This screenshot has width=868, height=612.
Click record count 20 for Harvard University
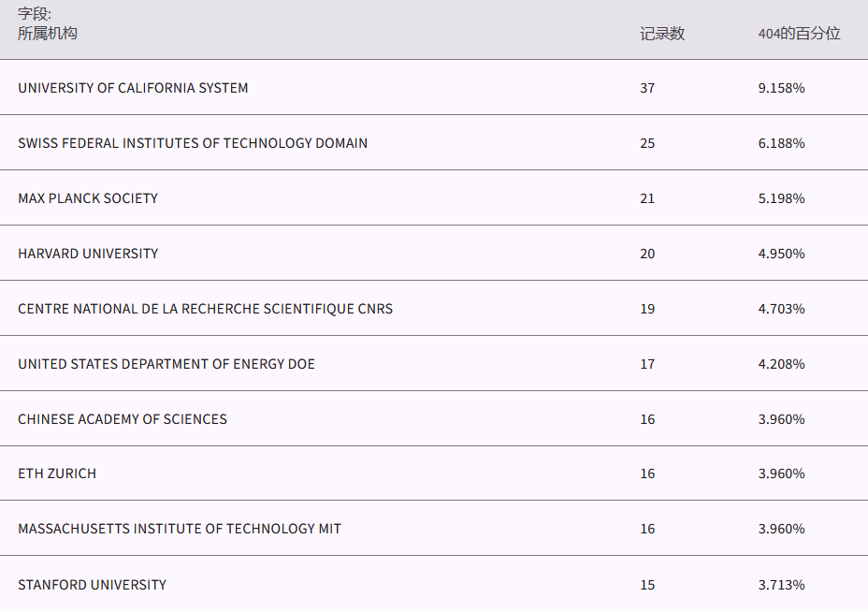click(x=647, y=254)
